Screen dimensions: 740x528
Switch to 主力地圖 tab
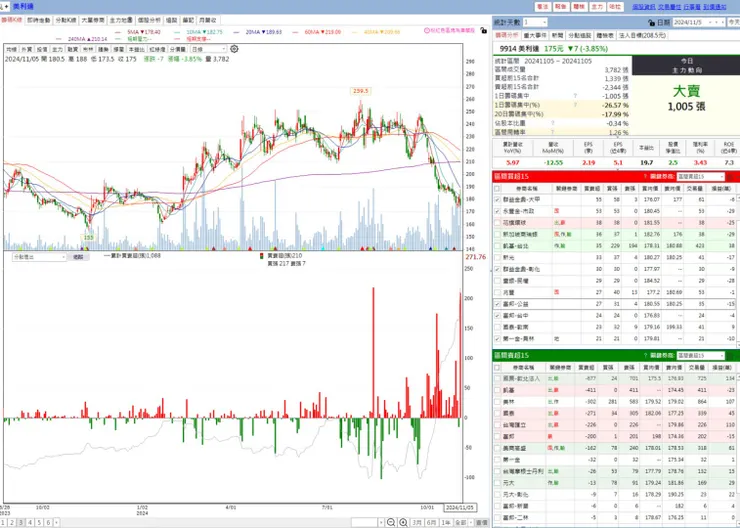(121, 20)
